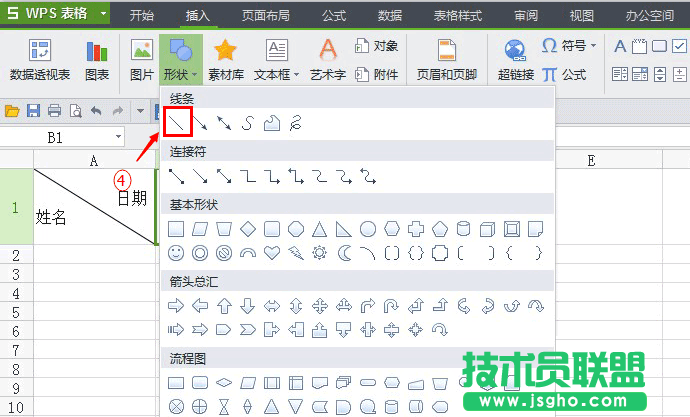The height and width of the screenshot is (417, 690).
Task: Insert a diamond basic shape
Action: coord(248,229)
